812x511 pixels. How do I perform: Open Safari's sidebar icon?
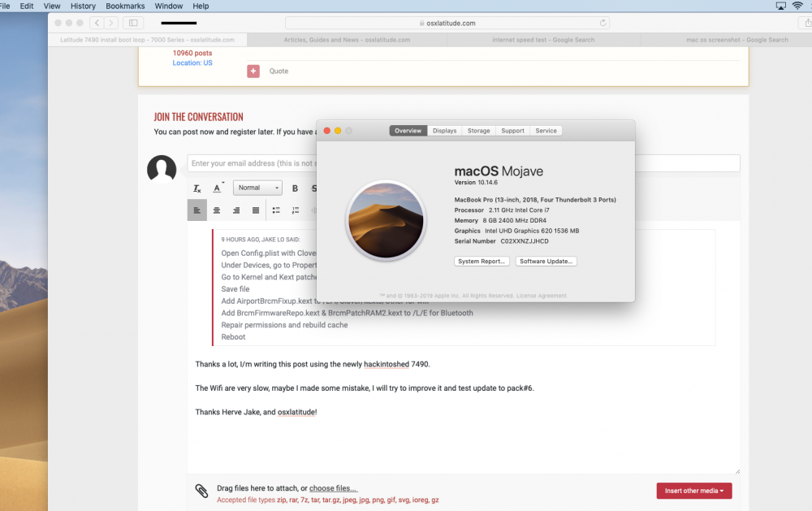click(x=132, y=22)
